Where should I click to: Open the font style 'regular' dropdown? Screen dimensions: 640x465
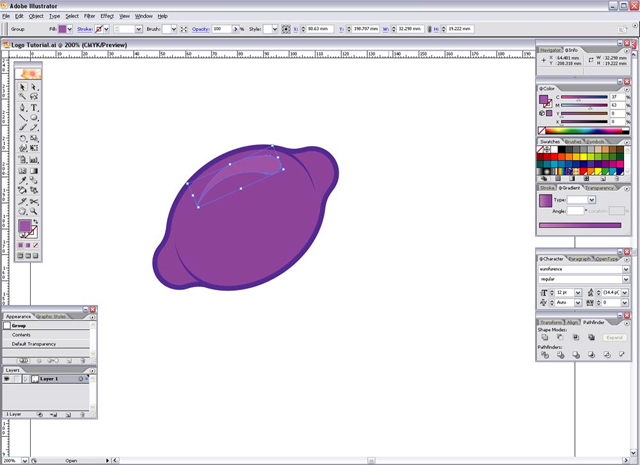point(625,279)
